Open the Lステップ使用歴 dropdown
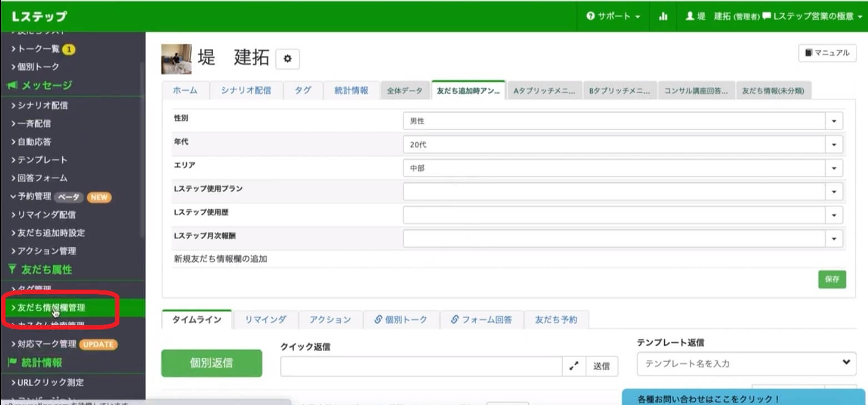 click(x=623, y=215)
